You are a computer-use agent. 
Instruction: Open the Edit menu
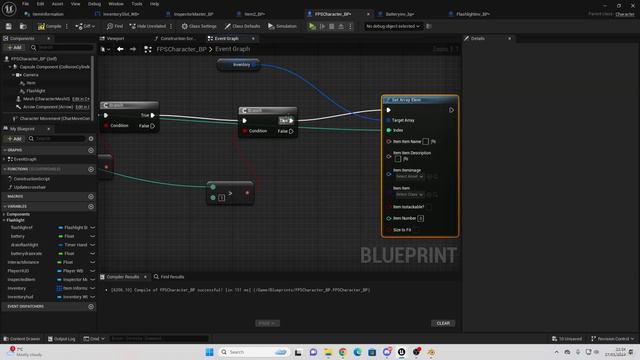pyautogui.click(x=40, y=4)
